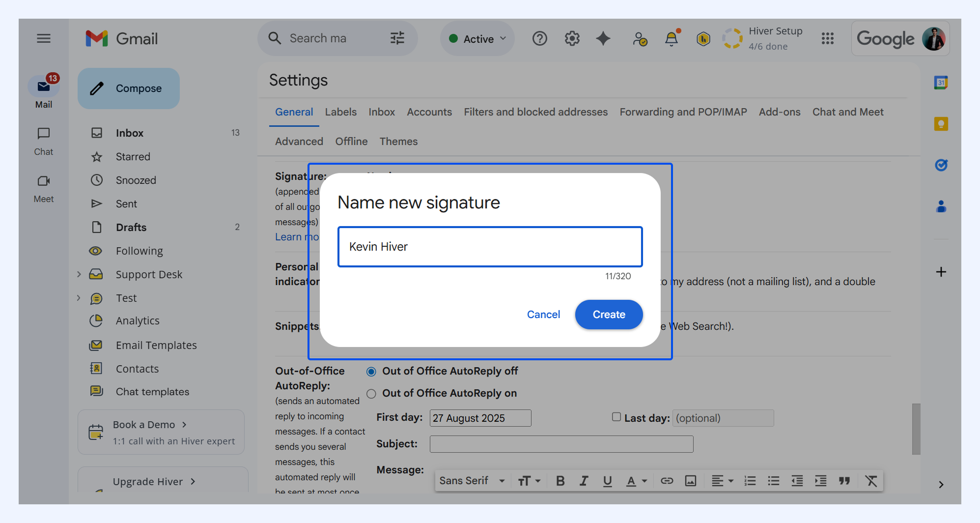Image resolution: width=980 pixels, height=523 pixels.
Task: Open Book a Demo card
Action: point(161,433)
